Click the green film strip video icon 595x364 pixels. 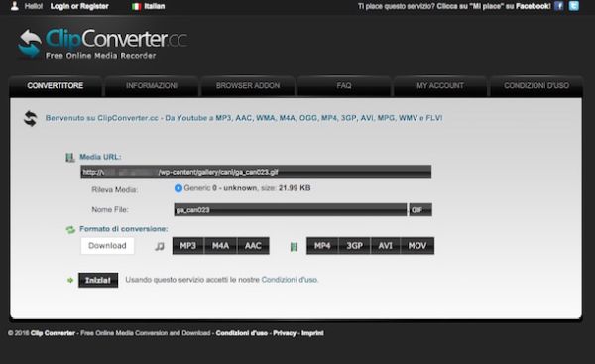pos(294,247)
